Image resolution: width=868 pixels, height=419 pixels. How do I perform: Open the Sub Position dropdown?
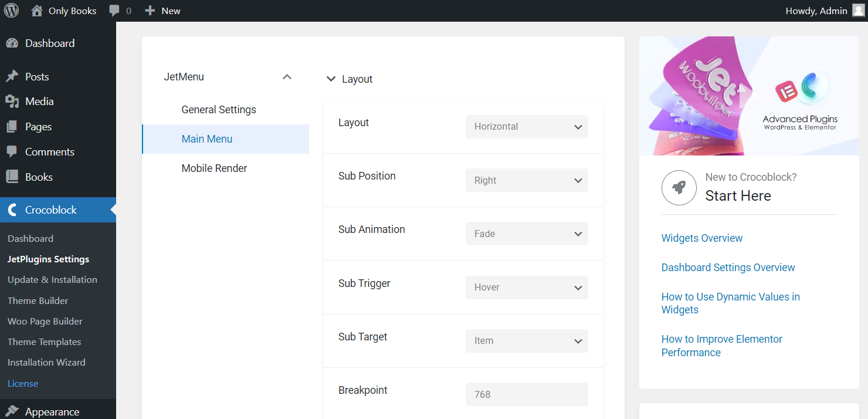527,180
